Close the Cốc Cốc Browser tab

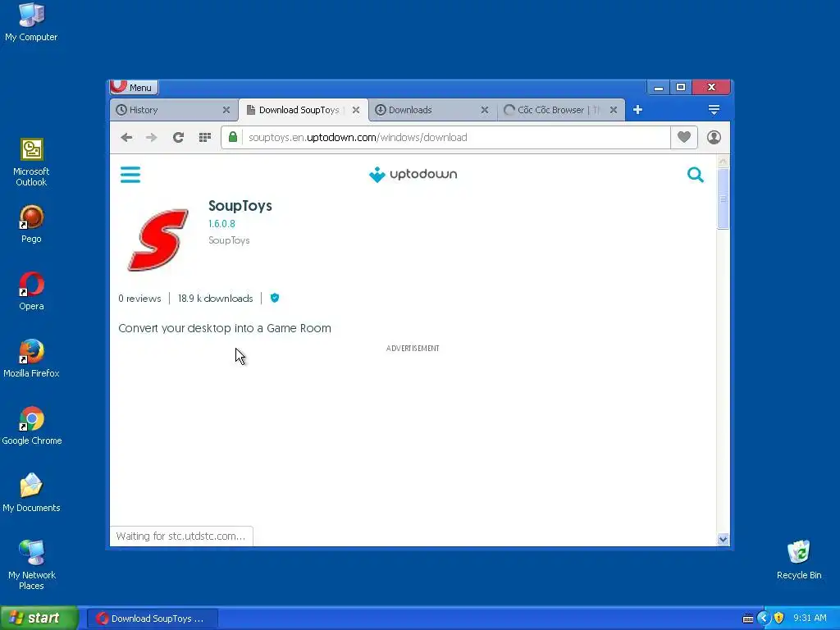click(x=614, y=110)
